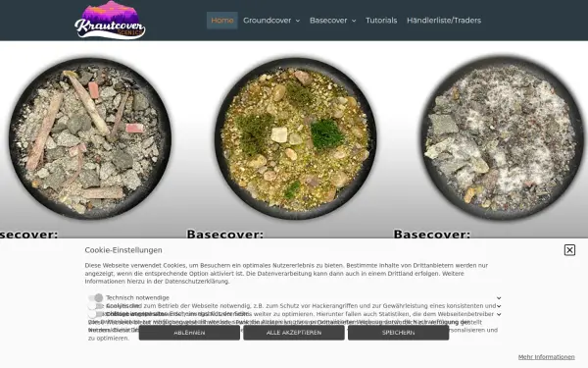Open the Home menu item
588x368 pixels.
[222, 21]
